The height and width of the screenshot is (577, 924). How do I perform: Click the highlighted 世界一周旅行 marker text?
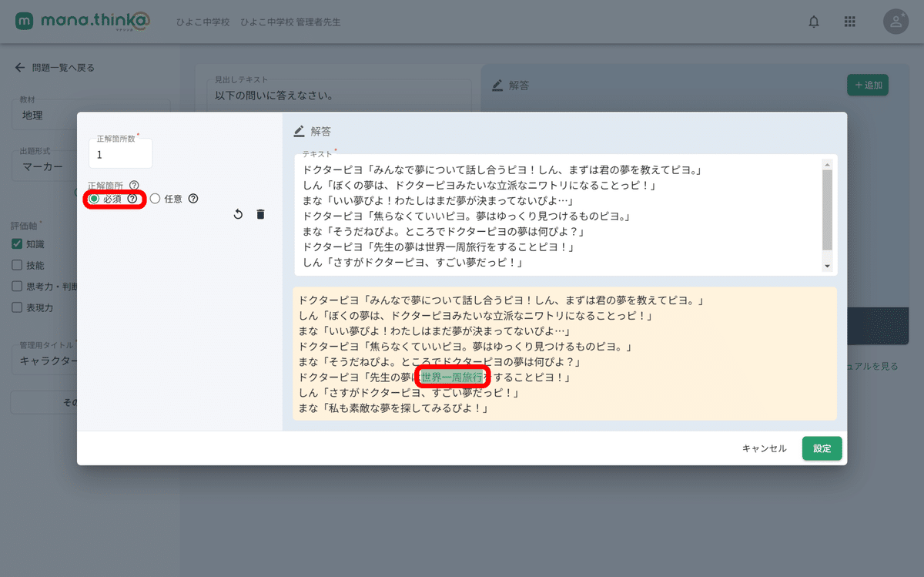450,376
